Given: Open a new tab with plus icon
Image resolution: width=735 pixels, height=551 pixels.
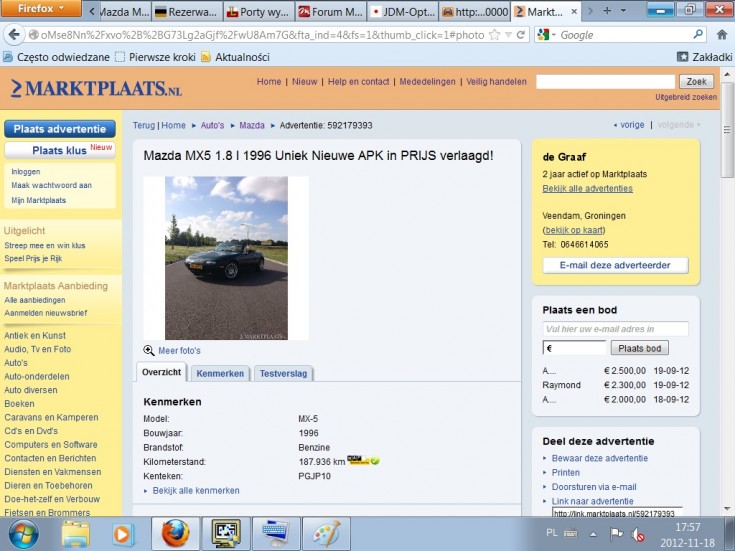Looking at the screenshot, I should click(x=607, y=10).
